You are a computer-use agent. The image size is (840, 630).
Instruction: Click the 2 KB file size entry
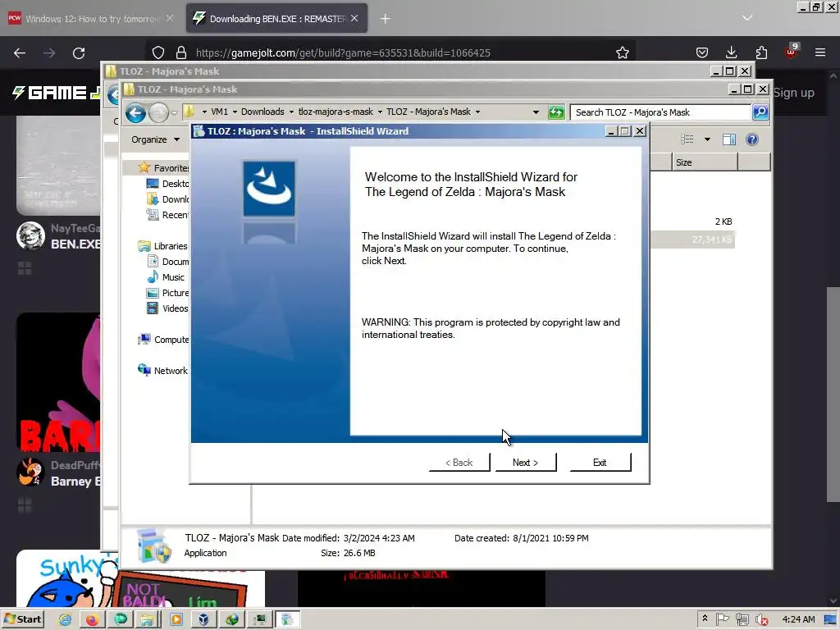tap(724, 221)
